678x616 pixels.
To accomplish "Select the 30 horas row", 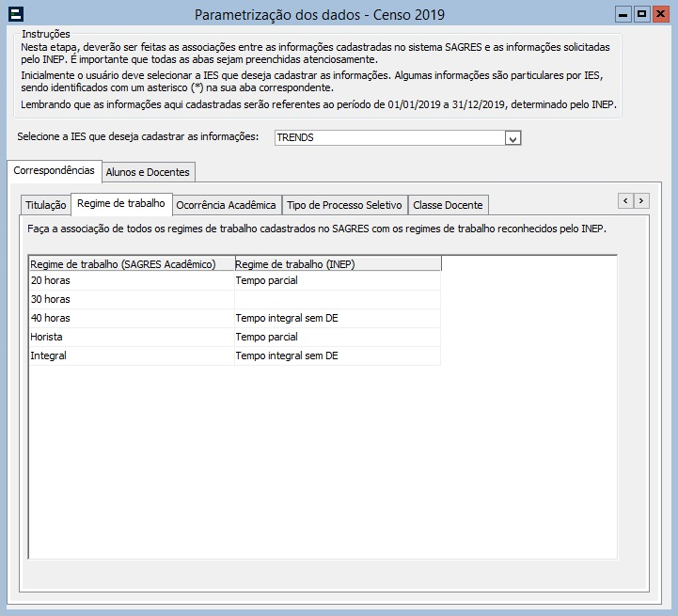I will click(x=235, y=299).
